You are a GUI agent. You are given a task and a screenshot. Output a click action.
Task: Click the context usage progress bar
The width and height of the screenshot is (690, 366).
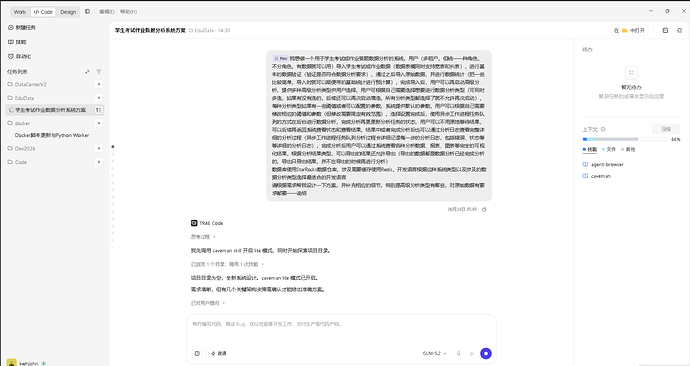pos(625,139)
